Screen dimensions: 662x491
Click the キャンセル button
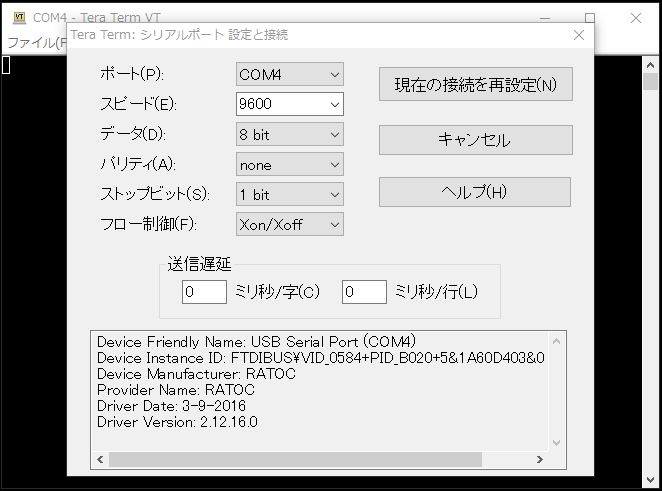click(475, 140)
